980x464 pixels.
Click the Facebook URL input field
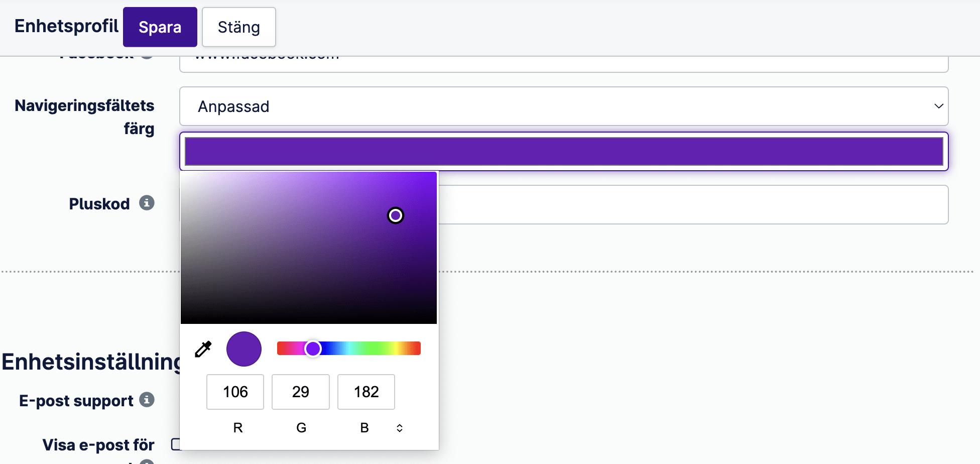click(562, 59)
